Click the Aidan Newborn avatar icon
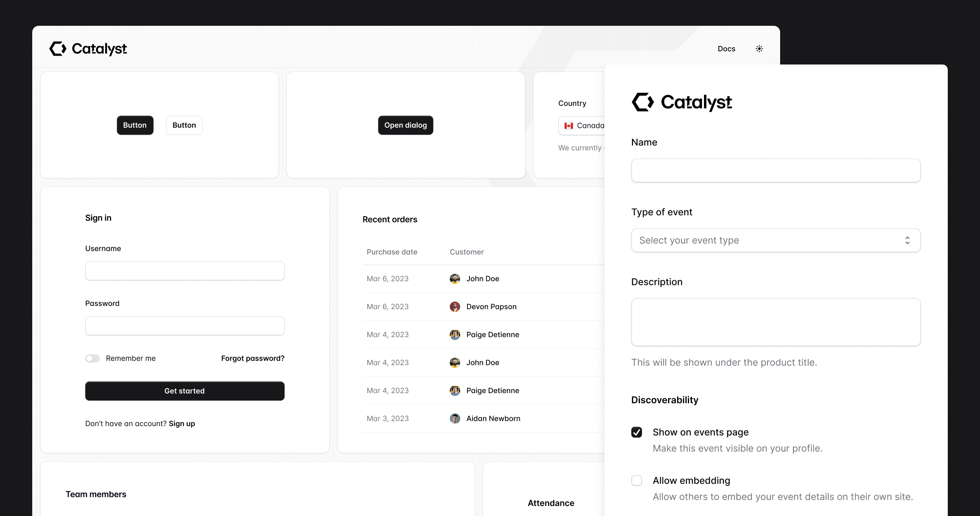 click(x=455, y=418)
